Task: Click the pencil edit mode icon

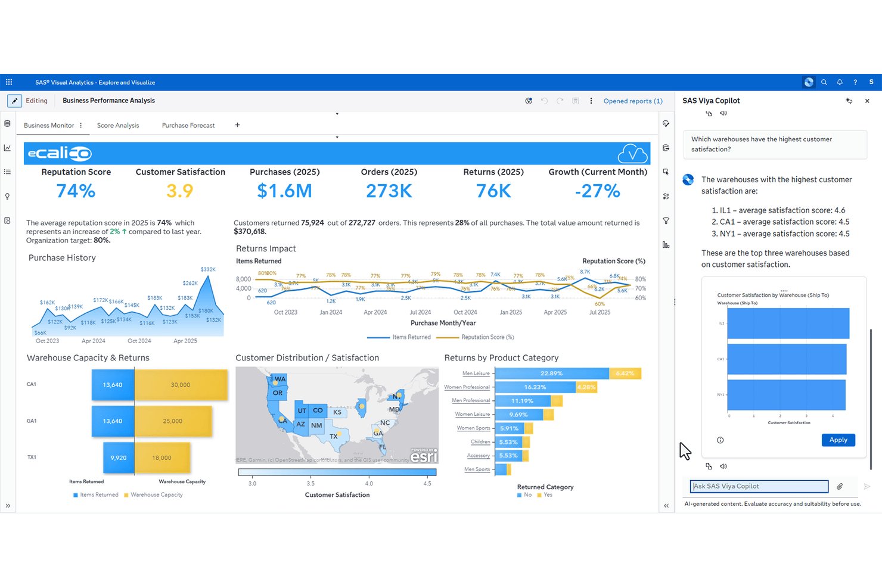Action: [x=14, y=101]
